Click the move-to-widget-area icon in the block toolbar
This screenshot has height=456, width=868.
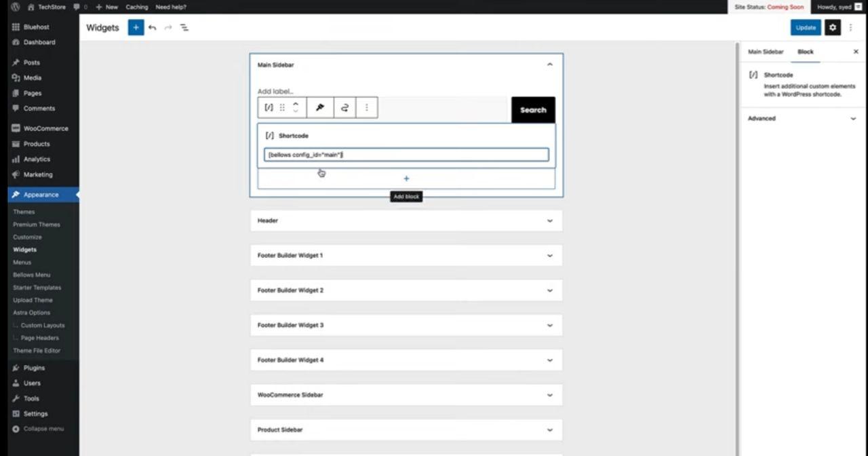coord(344,107)
